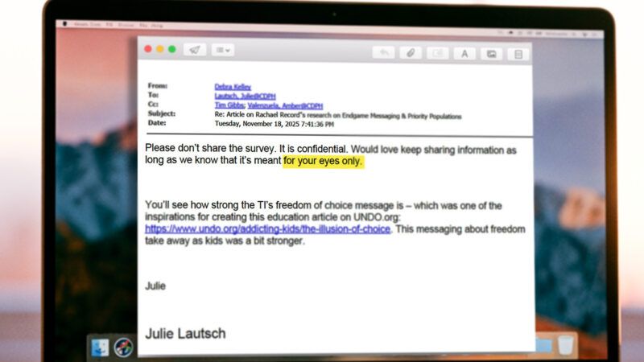Click the markup document icon
This screenshot has height=362, width=644.
[518, 55]
